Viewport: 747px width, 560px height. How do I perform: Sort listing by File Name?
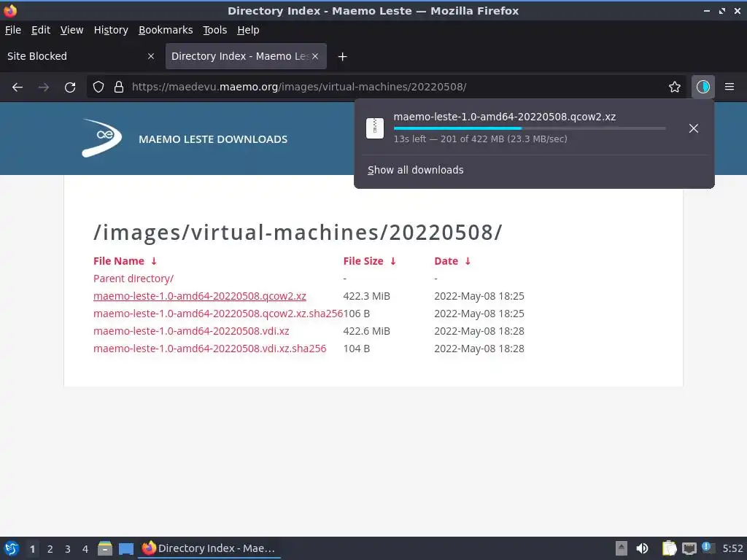[x=119, y=261]
